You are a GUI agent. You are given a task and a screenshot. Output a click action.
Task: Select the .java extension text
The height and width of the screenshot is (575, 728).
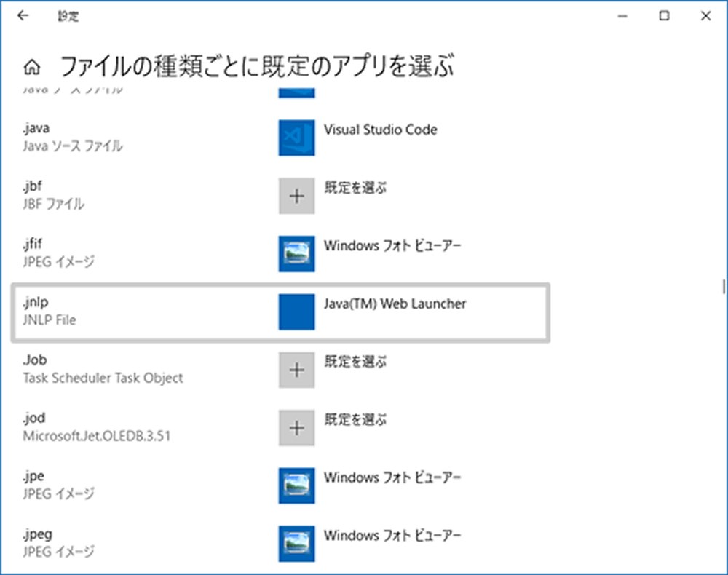pos(36,128)
